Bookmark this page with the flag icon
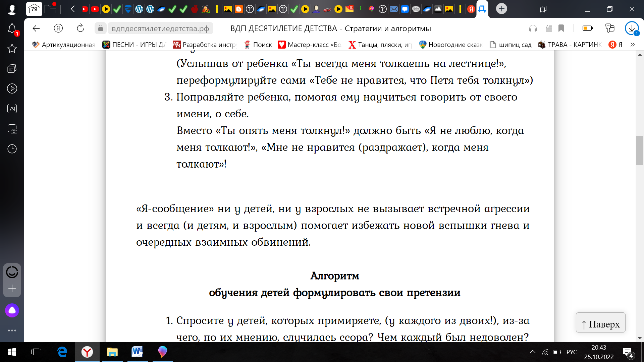Viewport: 644px width, 362px height. 561,28
